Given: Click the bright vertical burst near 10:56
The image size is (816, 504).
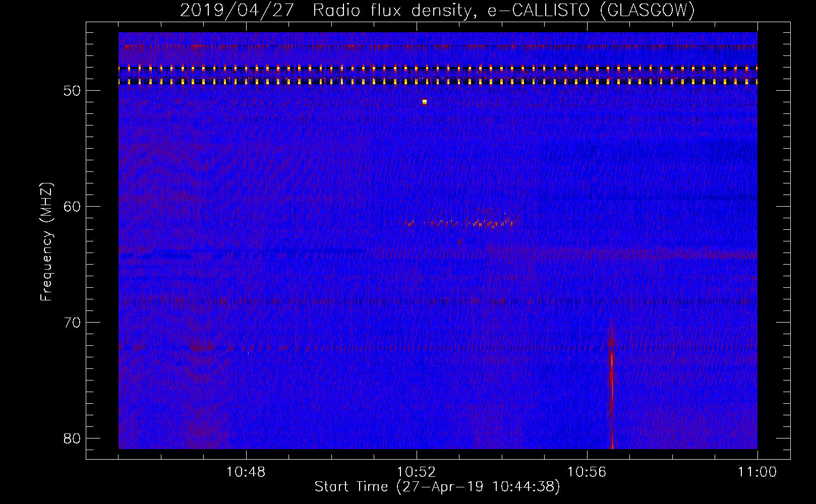Looking at the screenshot, I should coord(612,384).
